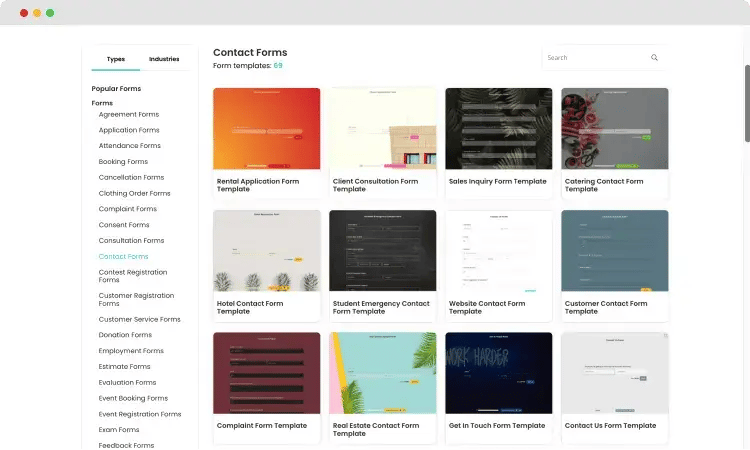Image resolution: width=750 pixels, height=450 pixels.
Task: Open Customer Service Forms category
Action: click(x=139, y=319)
